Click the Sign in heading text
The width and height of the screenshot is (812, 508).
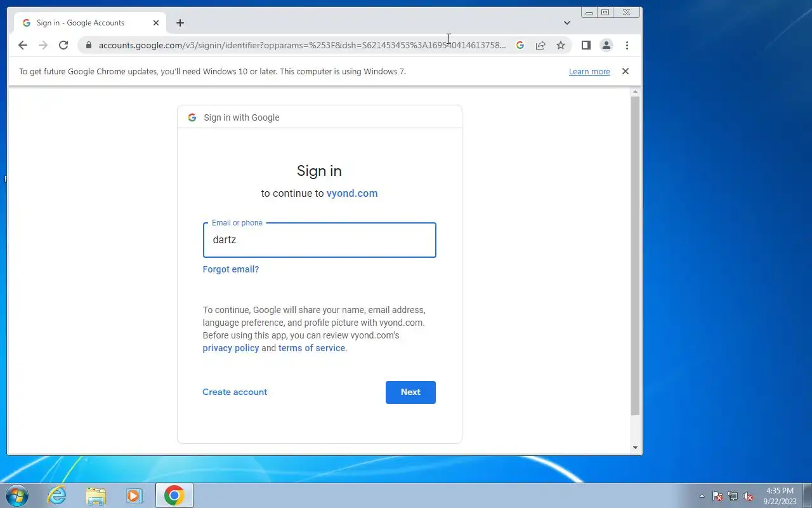tap(319, 171)
